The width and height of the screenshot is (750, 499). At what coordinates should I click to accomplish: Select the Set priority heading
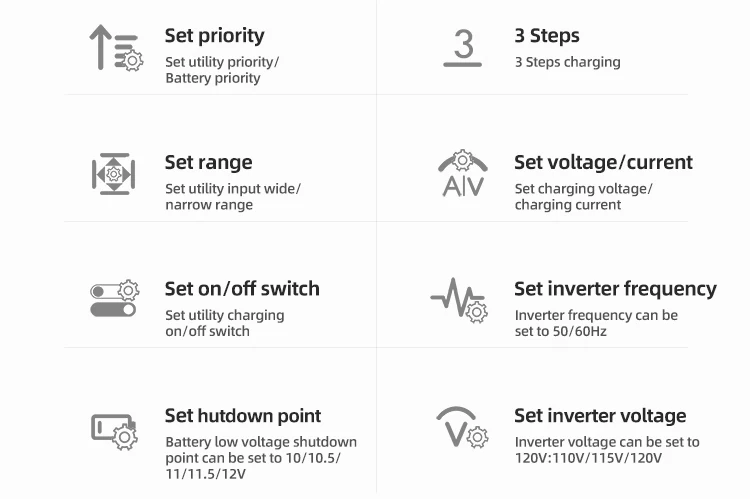[214, 36]
